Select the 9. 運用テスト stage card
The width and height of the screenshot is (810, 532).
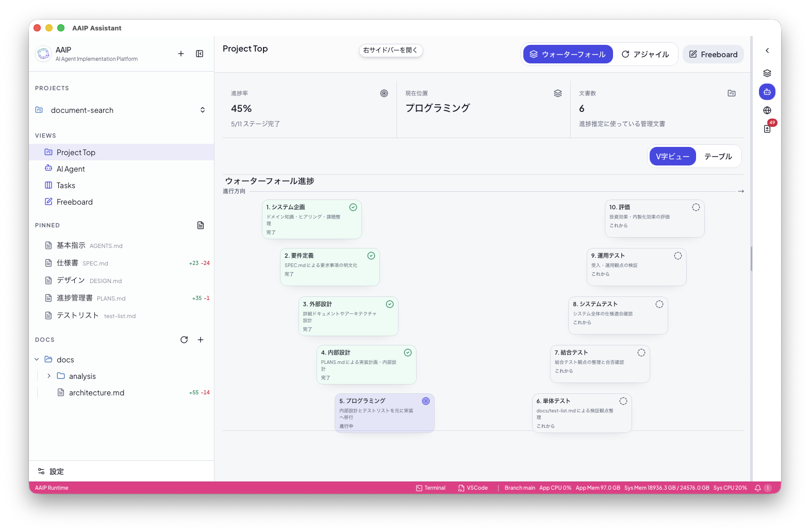[637, 267]
